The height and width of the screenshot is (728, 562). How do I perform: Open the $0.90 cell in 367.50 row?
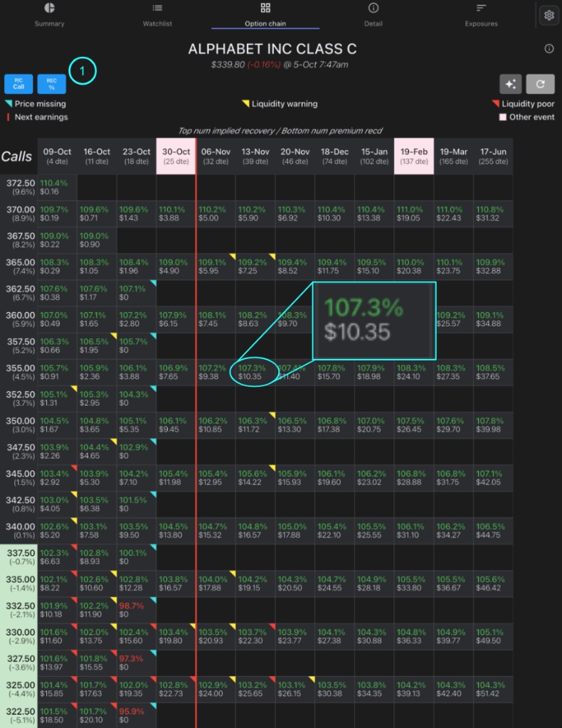97,240
